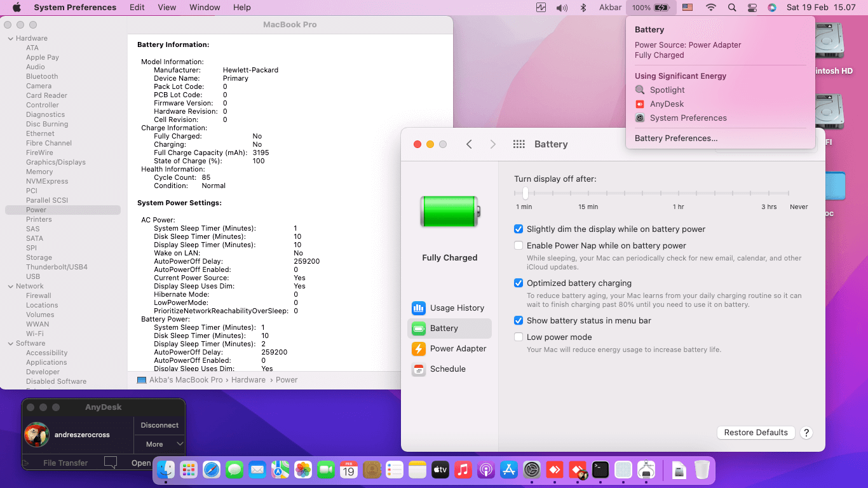Image resolution: width=868 pixels, height=488 pixels.
Task: Open Music app in the dock
Action: 463,470
